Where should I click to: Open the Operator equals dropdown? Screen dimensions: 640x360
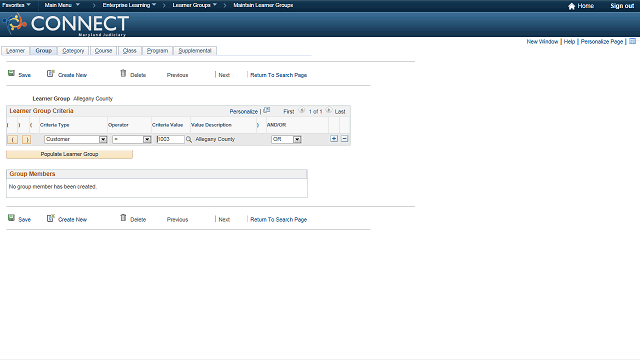[x=147, y=140]
